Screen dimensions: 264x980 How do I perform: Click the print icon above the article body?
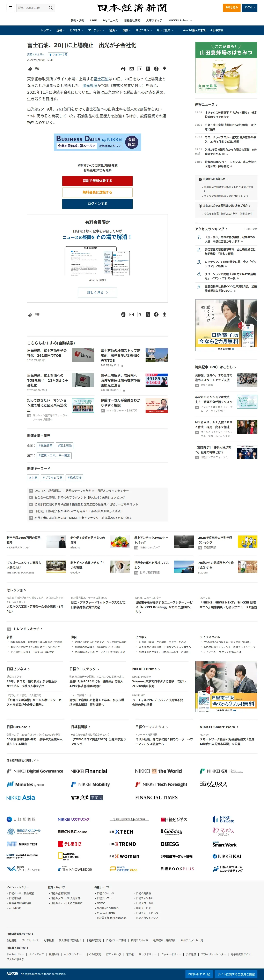123,69
